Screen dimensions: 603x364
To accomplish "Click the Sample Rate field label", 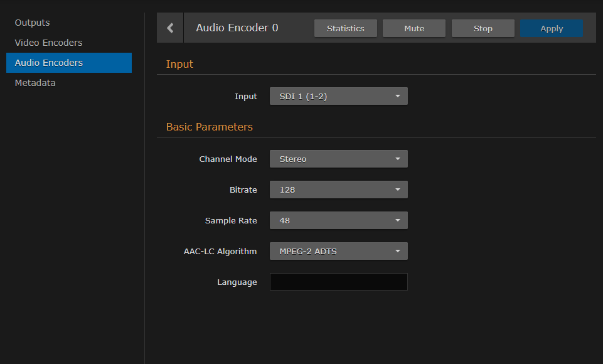I will [x=231, y=220].
